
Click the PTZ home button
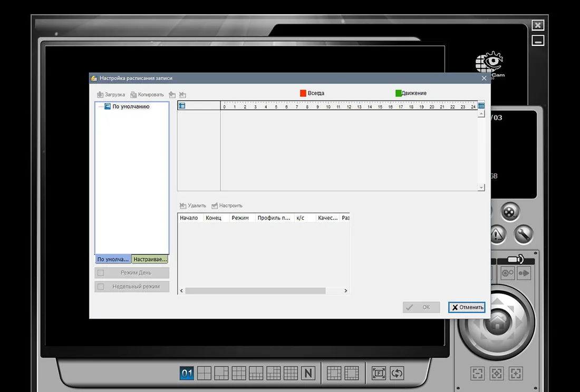point(498,322)
